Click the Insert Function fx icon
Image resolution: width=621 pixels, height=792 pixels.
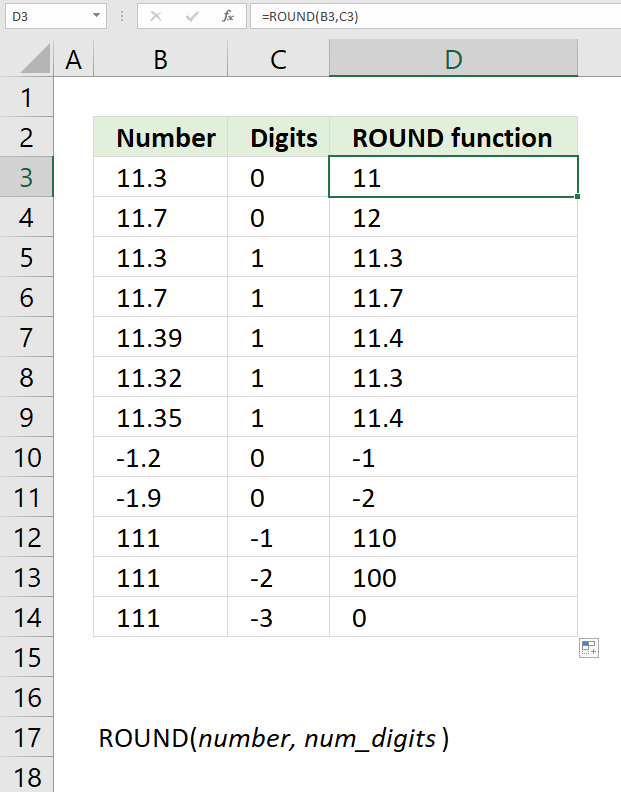coord(228,17)
